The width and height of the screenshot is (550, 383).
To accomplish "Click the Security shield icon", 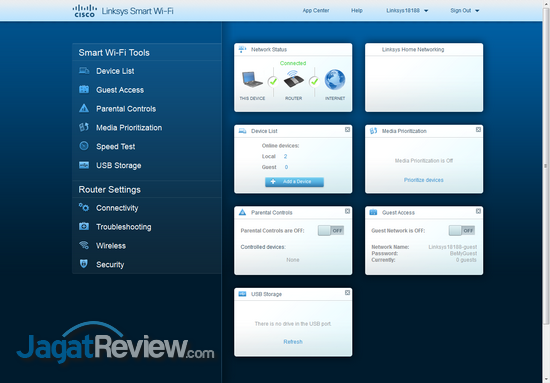I will (x=83, y=264).
